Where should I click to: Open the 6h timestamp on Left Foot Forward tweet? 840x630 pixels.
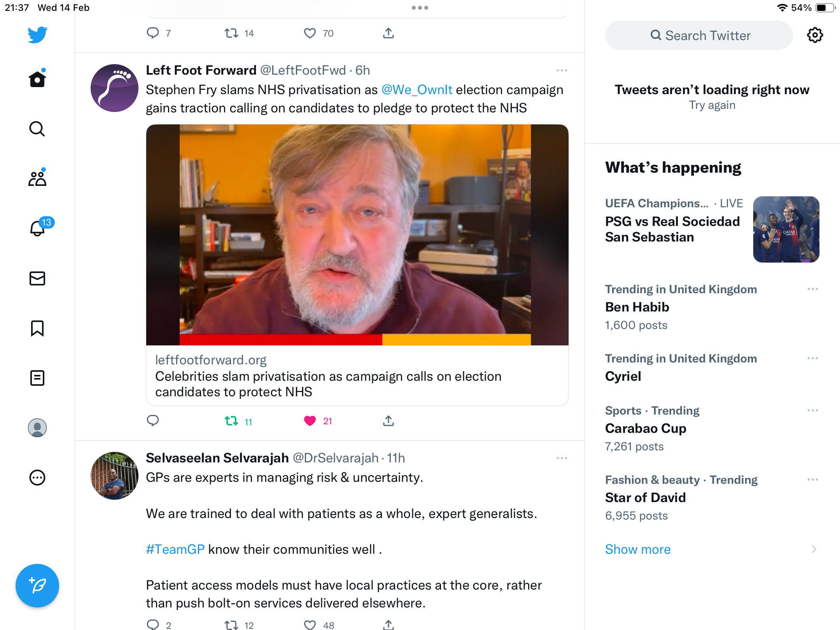[x=362, y=70]
